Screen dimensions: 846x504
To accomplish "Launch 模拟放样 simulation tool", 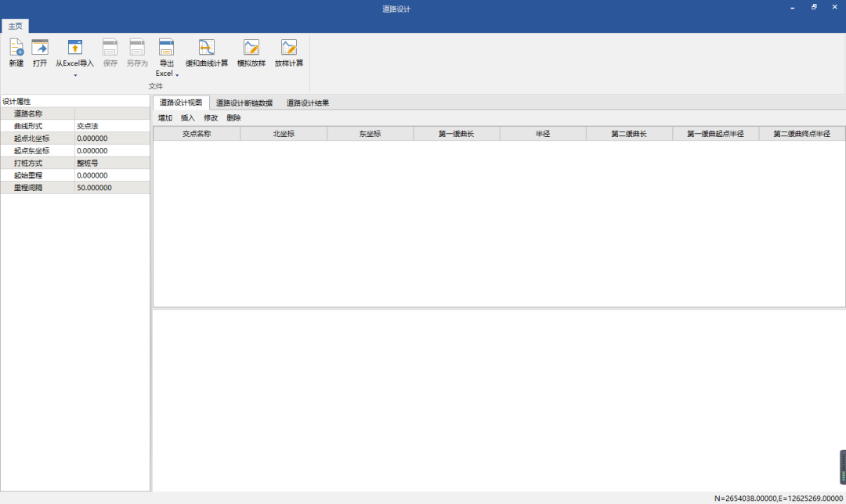I will (251, 48).
